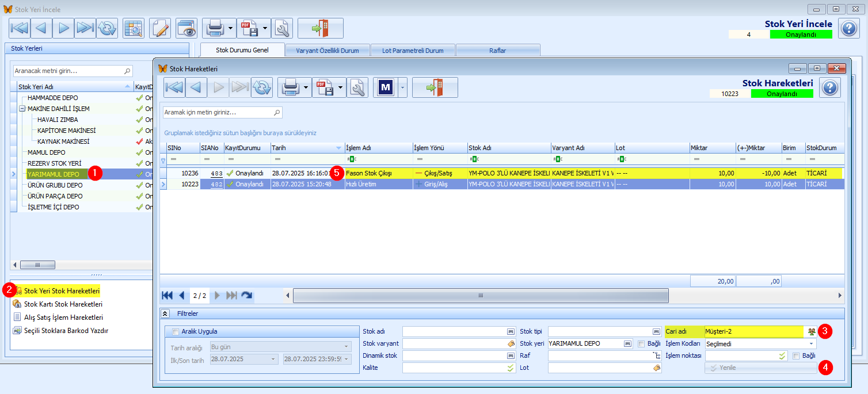
Task: Open the window preview eye icon in main toolbar
Action: 186,28
